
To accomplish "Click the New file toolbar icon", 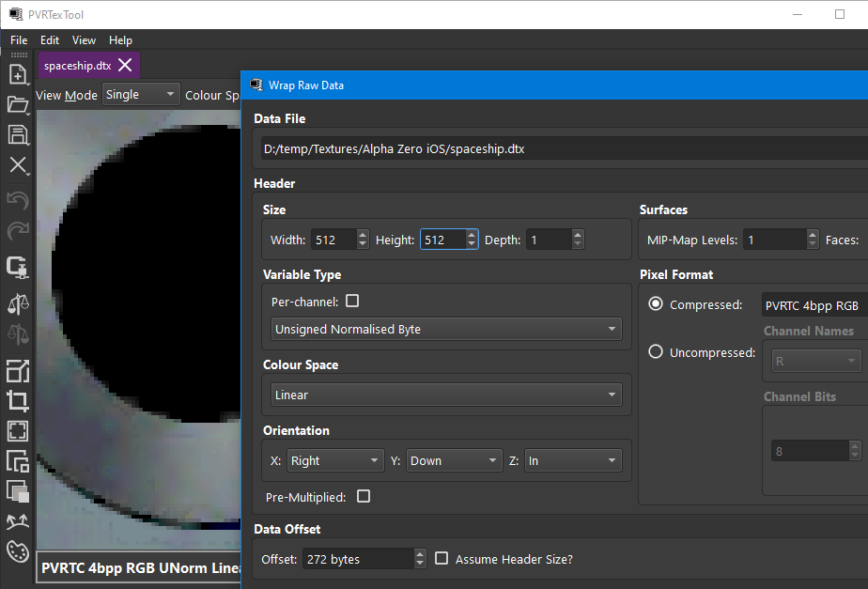I will click(17, 74).
